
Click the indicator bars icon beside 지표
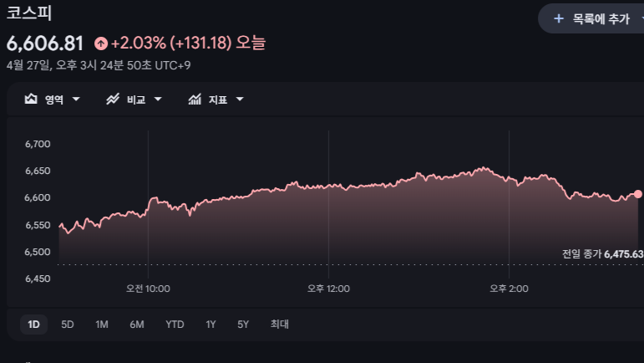pos(195,100)
